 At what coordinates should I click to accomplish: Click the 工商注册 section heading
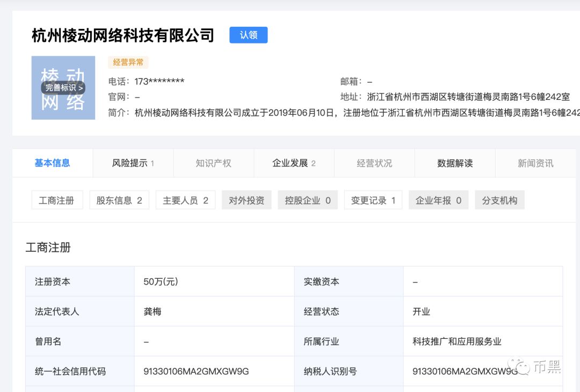pyautogui.click(x=48, y=248)
